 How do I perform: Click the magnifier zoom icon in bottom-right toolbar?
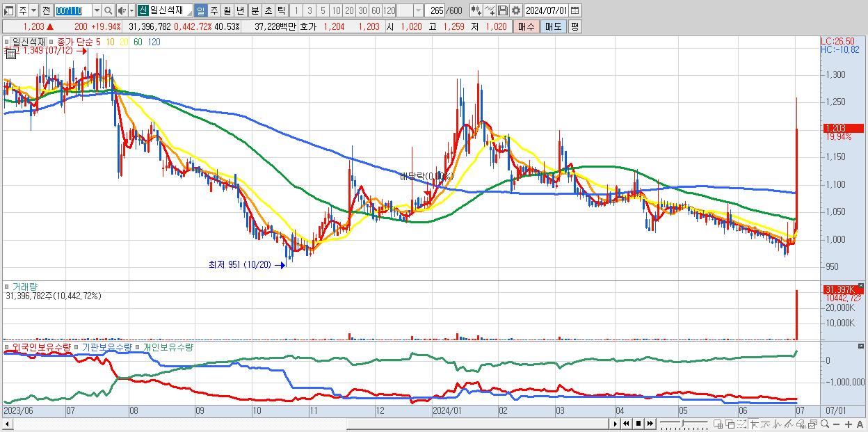825,424
